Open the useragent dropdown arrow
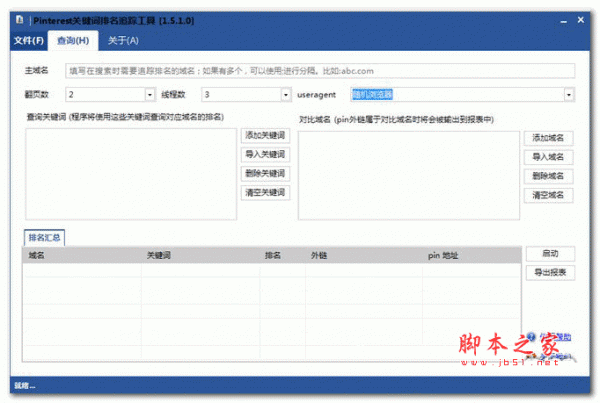This screenshot has height=403, width=600. click(569, 95)
